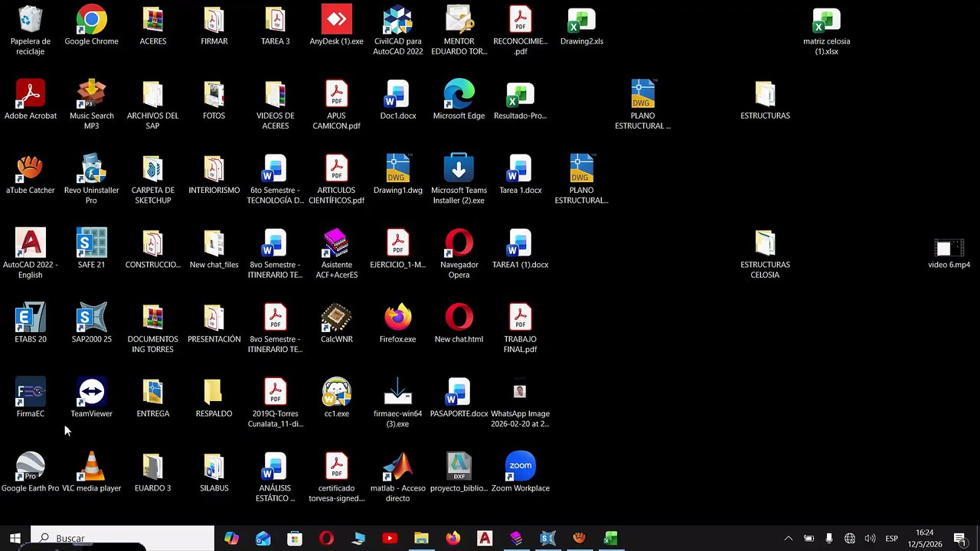Select the matriz celosia (1).xlsx file

click(x=827, y=31)
